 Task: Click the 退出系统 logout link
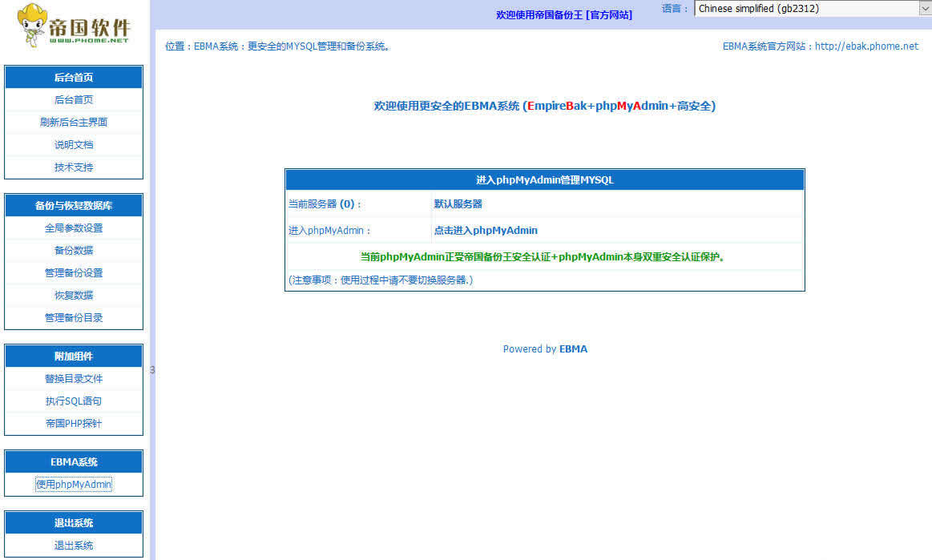(74, 545)
